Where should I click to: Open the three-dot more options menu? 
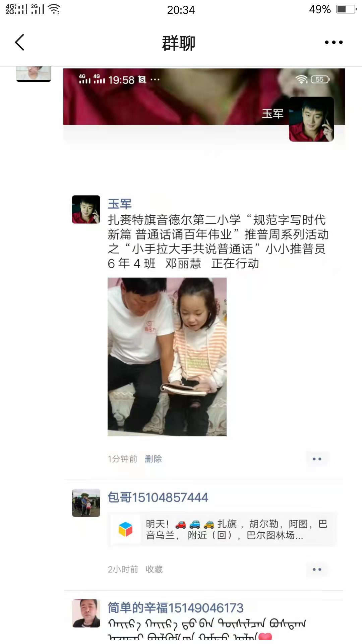[x=334, y=42]
